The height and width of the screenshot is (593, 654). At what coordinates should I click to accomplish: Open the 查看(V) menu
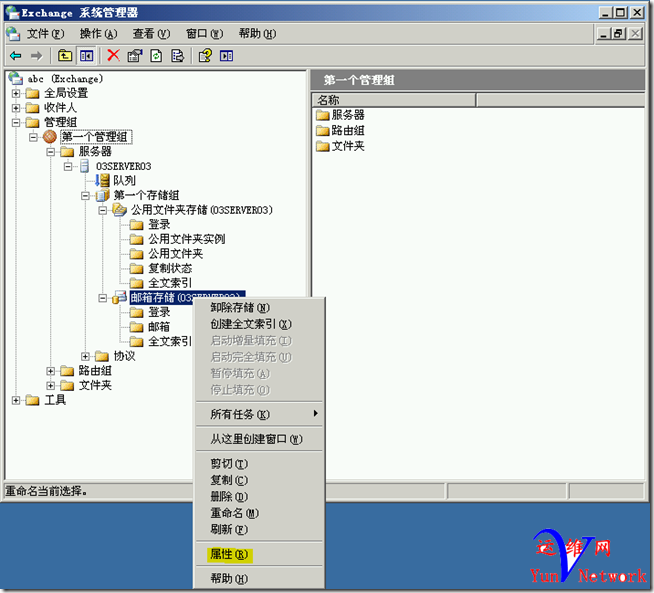click(x=151, y=33)
